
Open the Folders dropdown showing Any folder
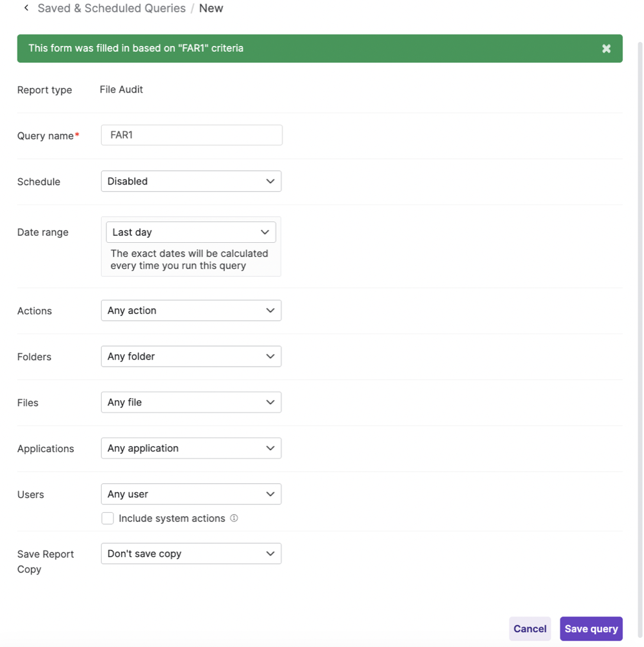[190, 356]
